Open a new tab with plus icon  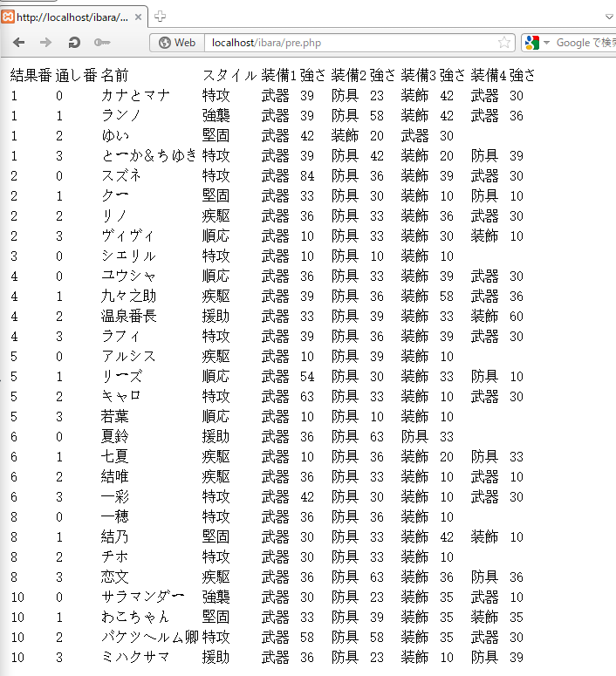(x=160, y=17)
